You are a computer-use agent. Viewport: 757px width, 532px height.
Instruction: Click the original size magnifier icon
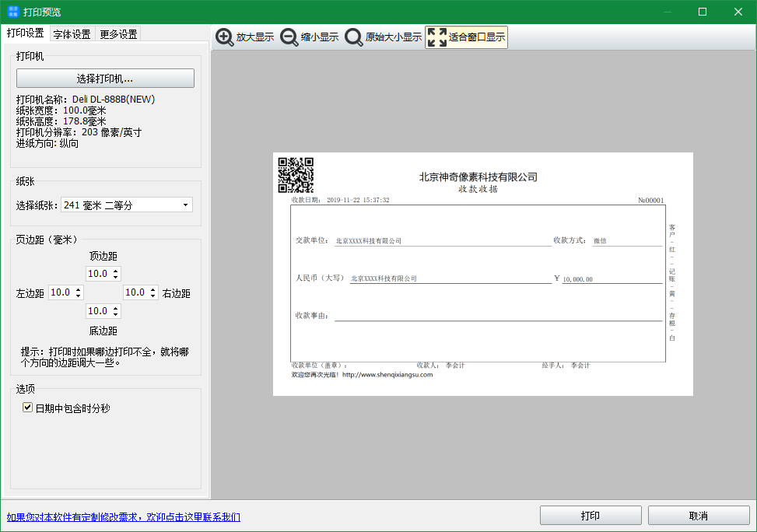point(354,37)
